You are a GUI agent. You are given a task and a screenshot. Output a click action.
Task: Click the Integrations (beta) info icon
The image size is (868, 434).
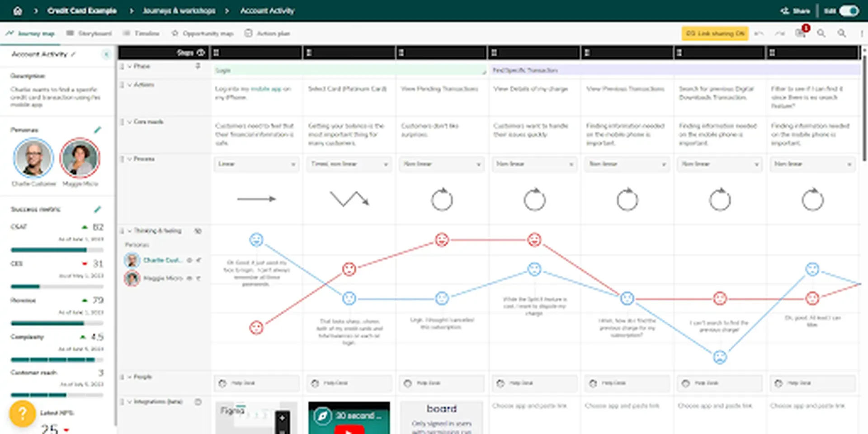coord(198,401)
